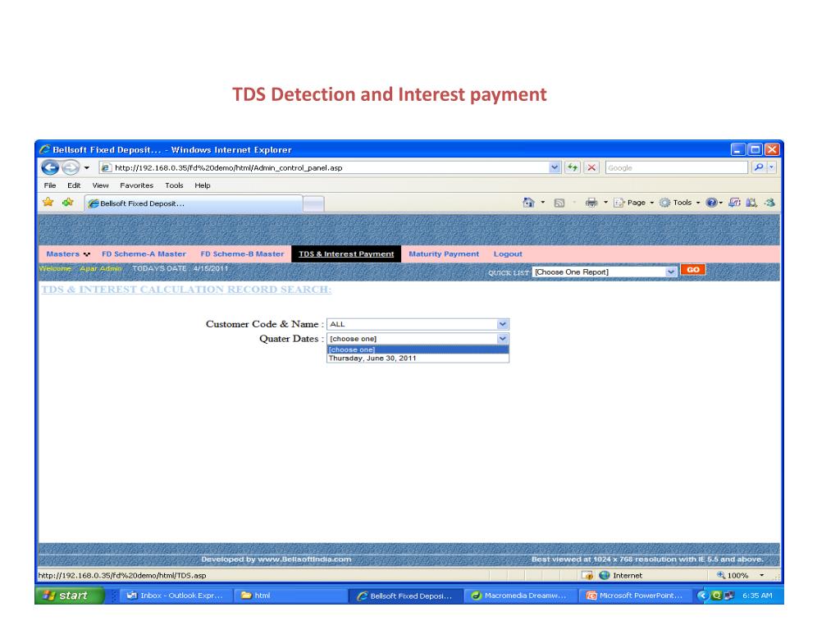Choose Thursday, June 30, 2011 option
Image resolution: width=840 pixels, height=630 pixels.
click(x=418, y=358)
